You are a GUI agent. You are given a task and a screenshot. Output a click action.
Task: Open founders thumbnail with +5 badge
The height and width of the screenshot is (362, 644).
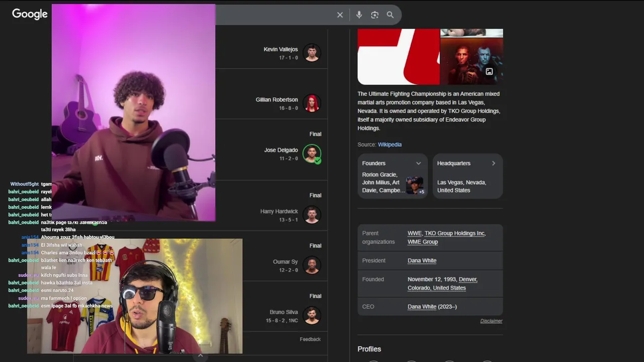(415, 186)
